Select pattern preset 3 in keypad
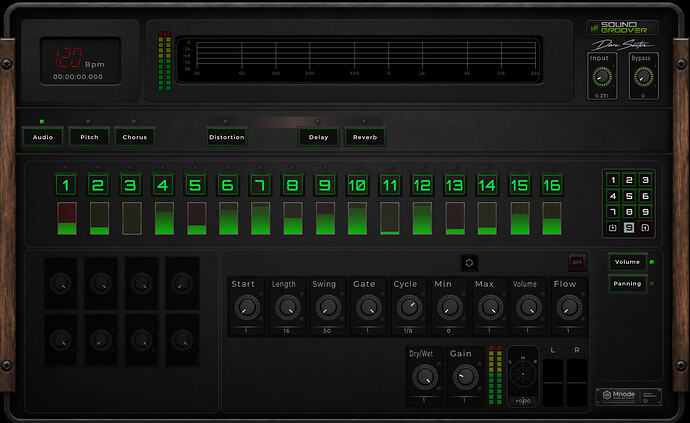690x423 pixels. pos(645,180)
